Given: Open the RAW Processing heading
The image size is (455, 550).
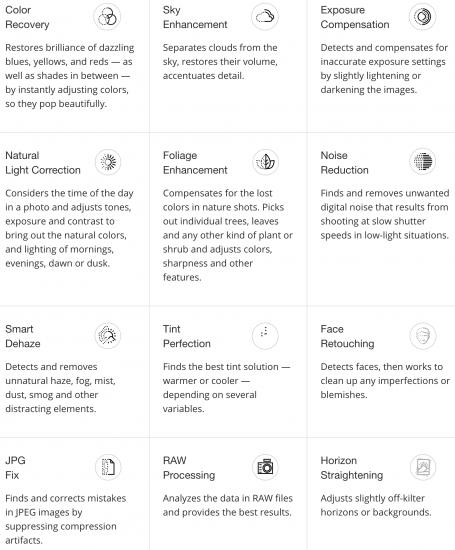Looking at the screenshot, I should point(189,468).
